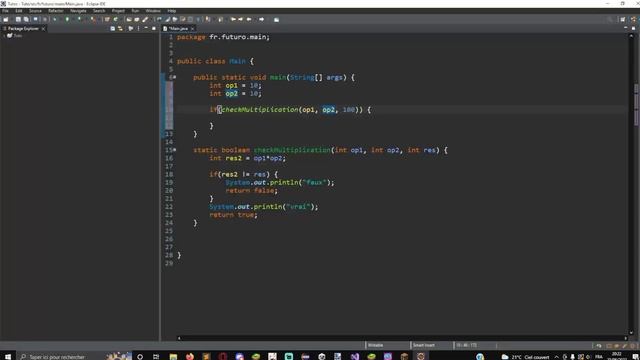
Task: Open the Windows Start menu
Action: click(8, 357)
